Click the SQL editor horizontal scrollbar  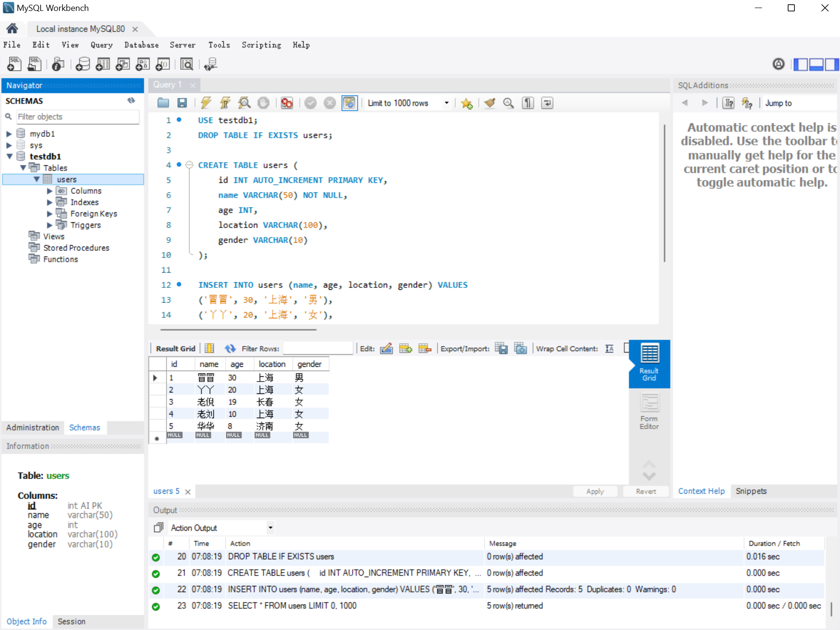click(x=238, y=329)
